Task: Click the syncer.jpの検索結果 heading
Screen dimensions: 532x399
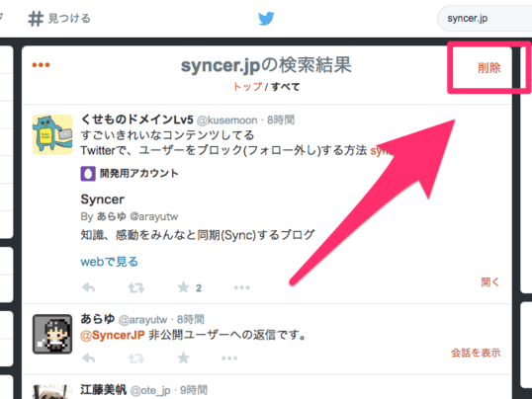Action: pyautogui.click(x=266, y=65)
